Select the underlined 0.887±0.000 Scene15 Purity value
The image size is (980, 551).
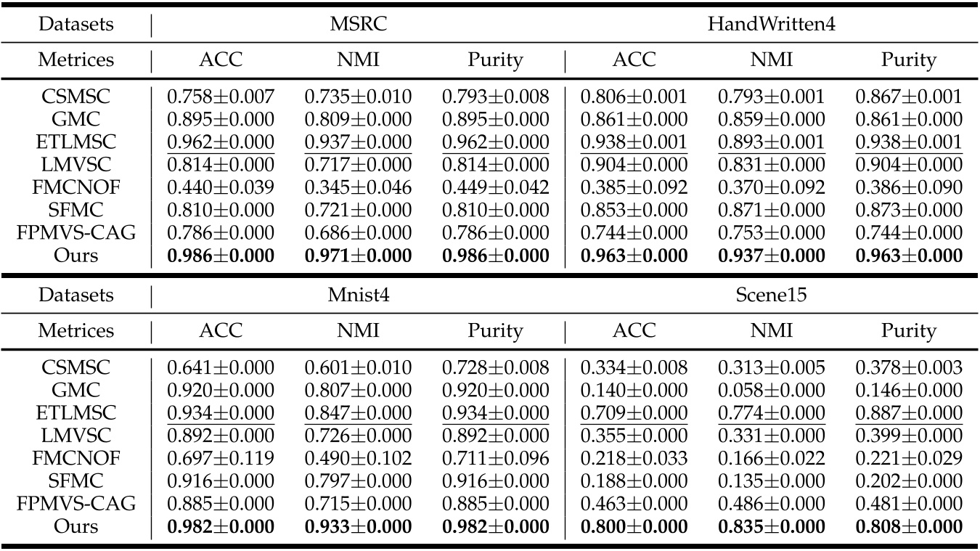(x=908, y=414)
